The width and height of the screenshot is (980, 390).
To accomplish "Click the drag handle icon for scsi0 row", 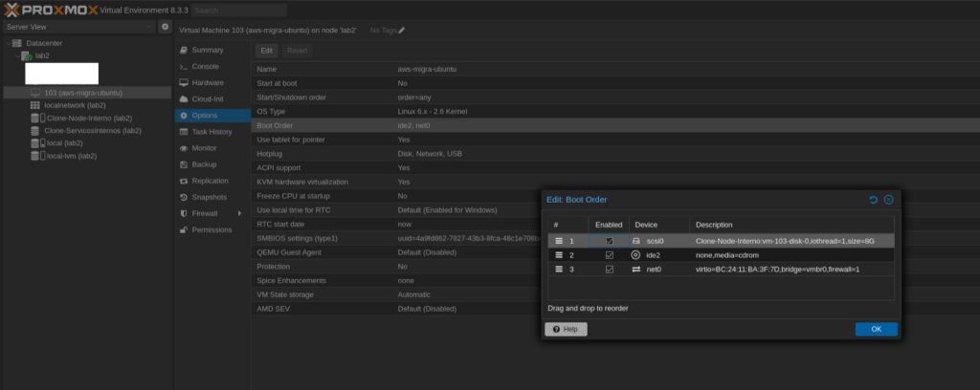I will click(x=559, y=241).
